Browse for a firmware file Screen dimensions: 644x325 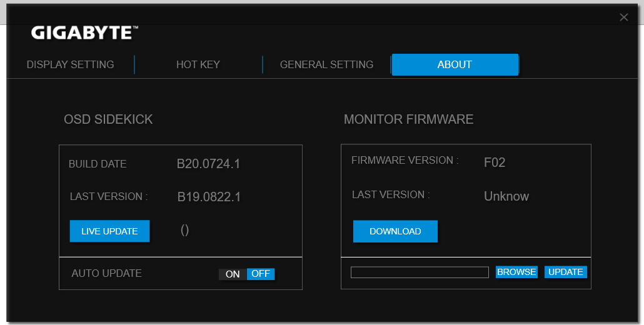(516, 272)
